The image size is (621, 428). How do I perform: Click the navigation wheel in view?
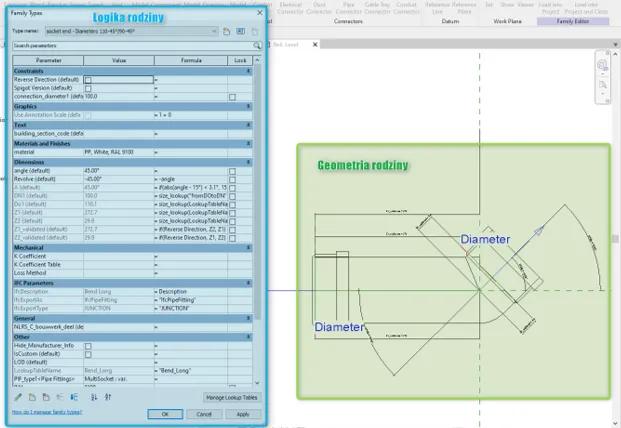click(x=602, y=66)
